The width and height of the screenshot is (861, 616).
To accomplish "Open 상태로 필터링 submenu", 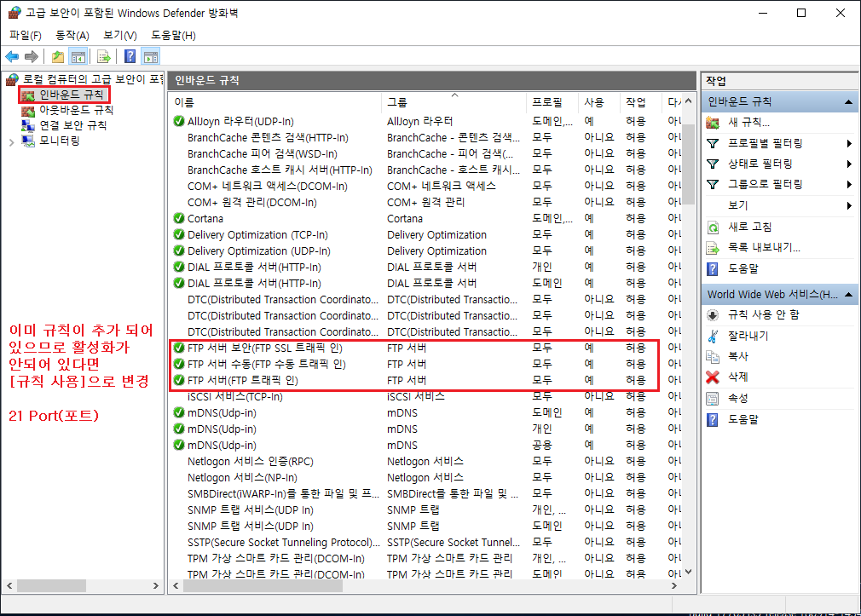I will (760, 164).
